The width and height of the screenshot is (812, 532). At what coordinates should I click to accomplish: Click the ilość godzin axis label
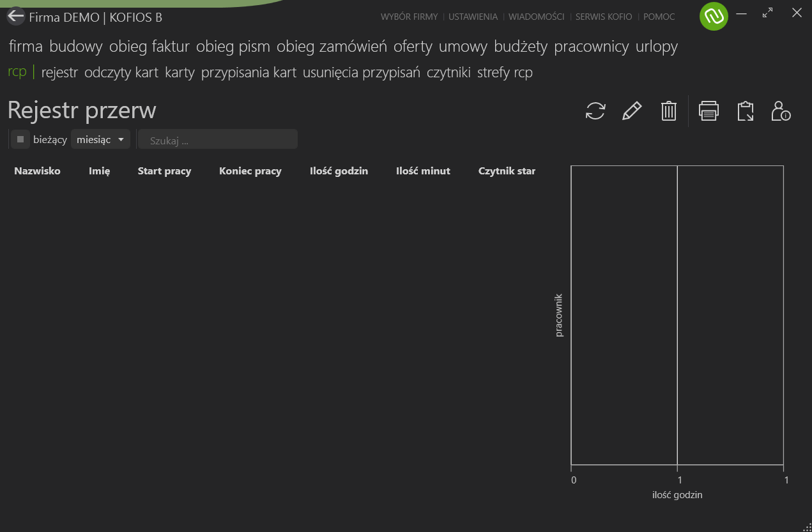pyautogui.click(x=677, y=494)
